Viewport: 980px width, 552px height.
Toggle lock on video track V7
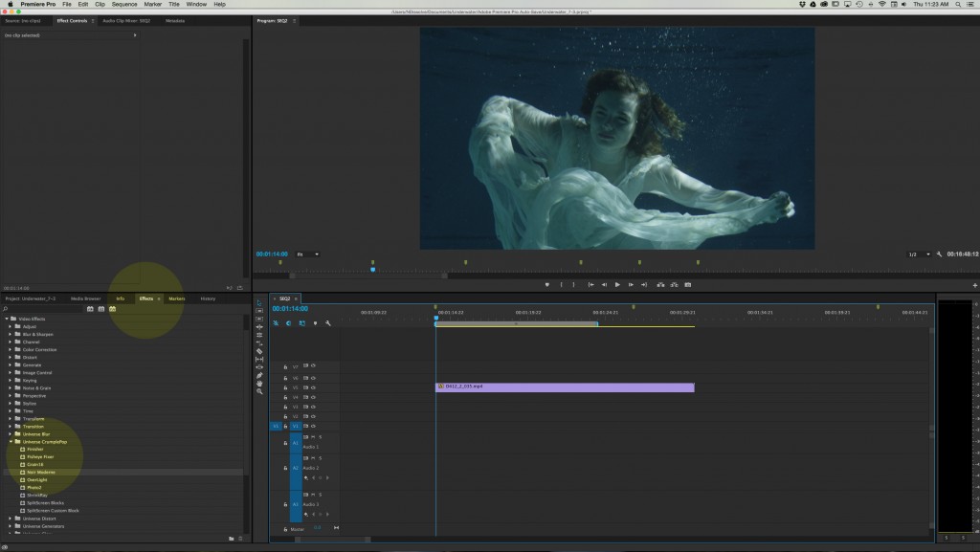[x=285, y=366]
